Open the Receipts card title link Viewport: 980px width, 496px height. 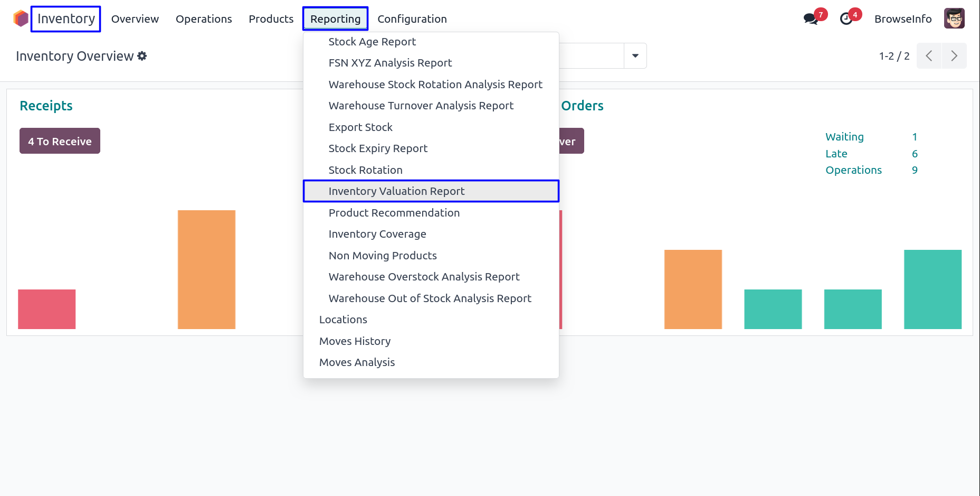pos(46,106)
